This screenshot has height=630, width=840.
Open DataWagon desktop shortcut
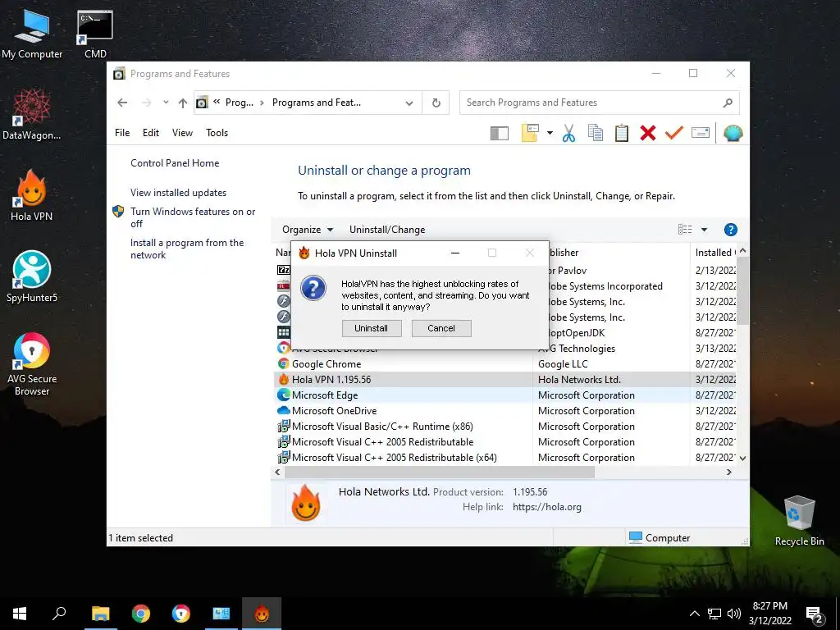tap(32, 115)
